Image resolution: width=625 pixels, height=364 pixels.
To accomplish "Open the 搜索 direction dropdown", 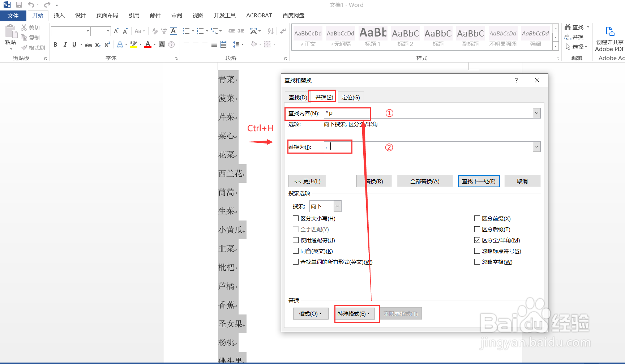I will [x=337, y=206].
